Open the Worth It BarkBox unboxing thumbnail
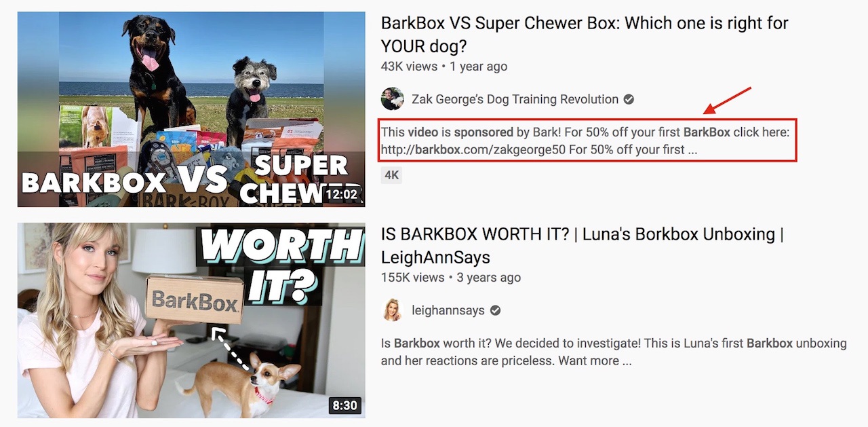 pos(191,320)
